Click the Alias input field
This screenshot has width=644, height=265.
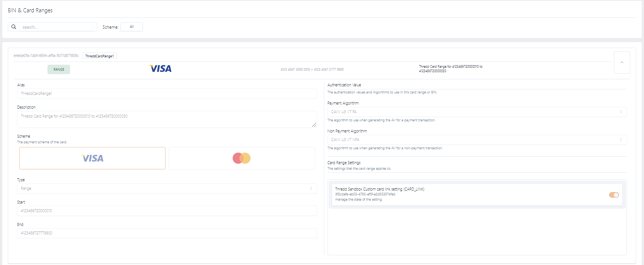167,93
